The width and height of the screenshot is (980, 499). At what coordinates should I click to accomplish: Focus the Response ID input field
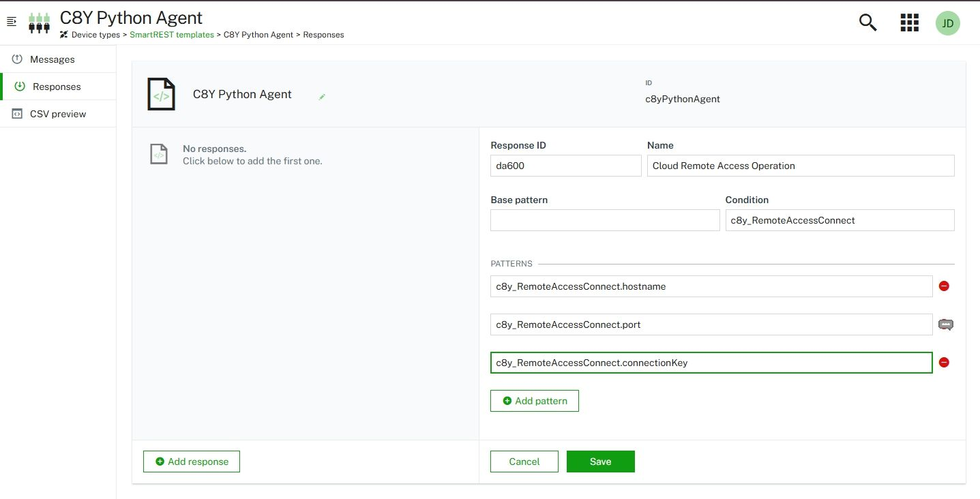point(565,166)
